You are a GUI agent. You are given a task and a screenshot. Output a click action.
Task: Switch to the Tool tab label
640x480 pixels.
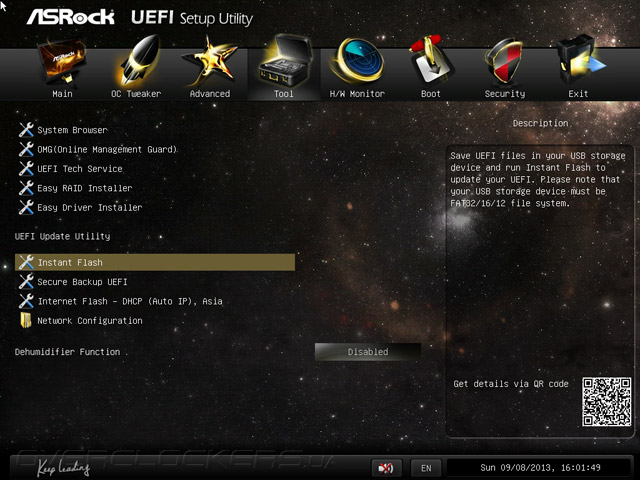click(x=284, y=94)
